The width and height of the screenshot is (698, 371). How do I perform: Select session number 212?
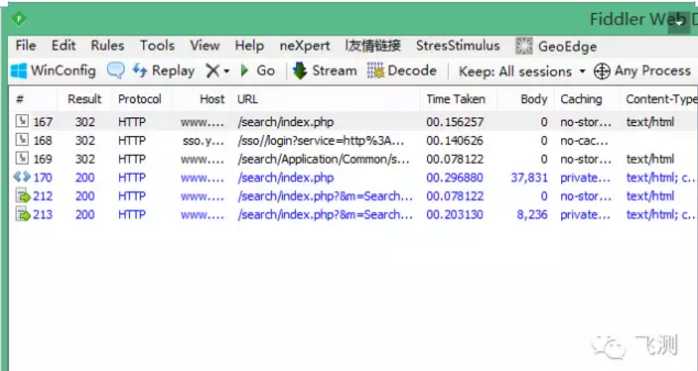tap(43, 196)
